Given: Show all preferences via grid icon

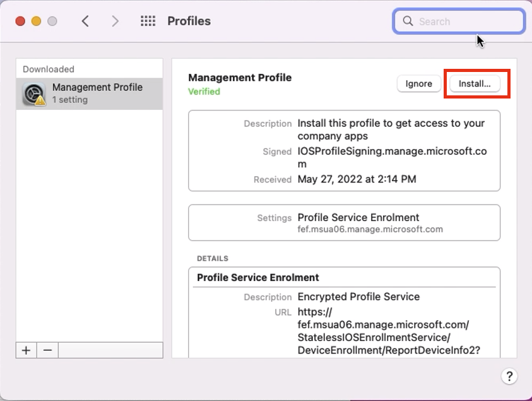Looking at the screenshot, I should point(148,21).
